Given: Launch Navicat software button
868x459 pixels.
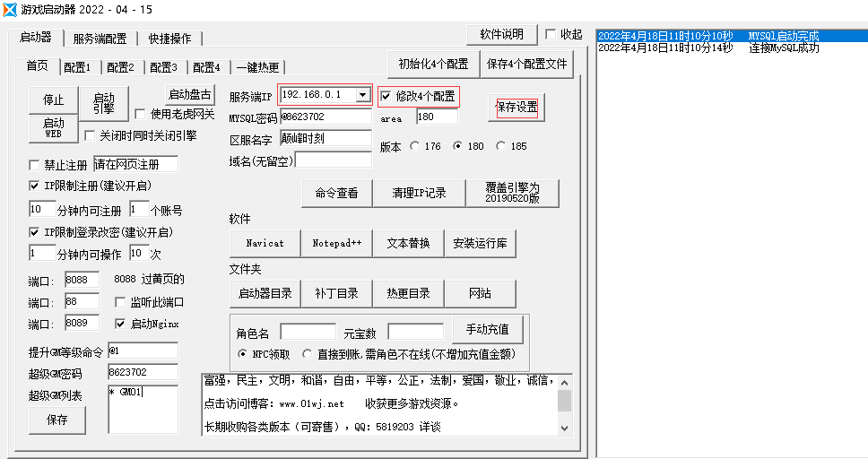Looking at the screenshot, I should coord(265,244).
